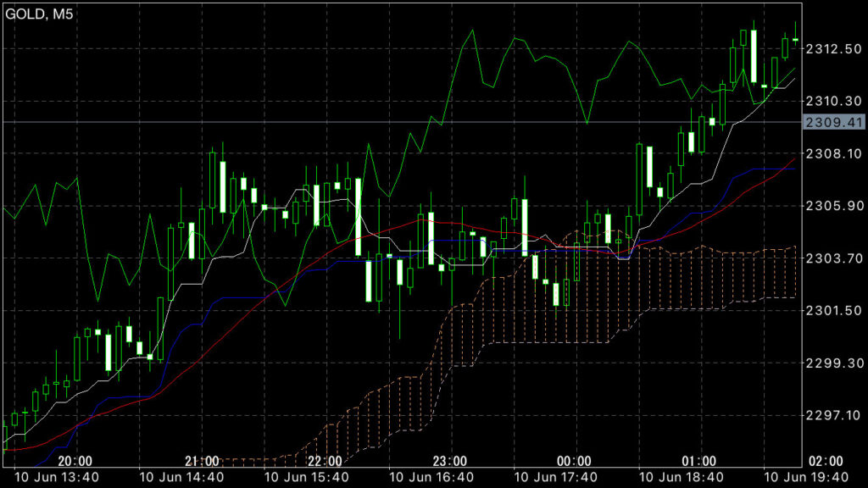
Task: Click the 2299.30 price axis label
Action: pos(834,363)
